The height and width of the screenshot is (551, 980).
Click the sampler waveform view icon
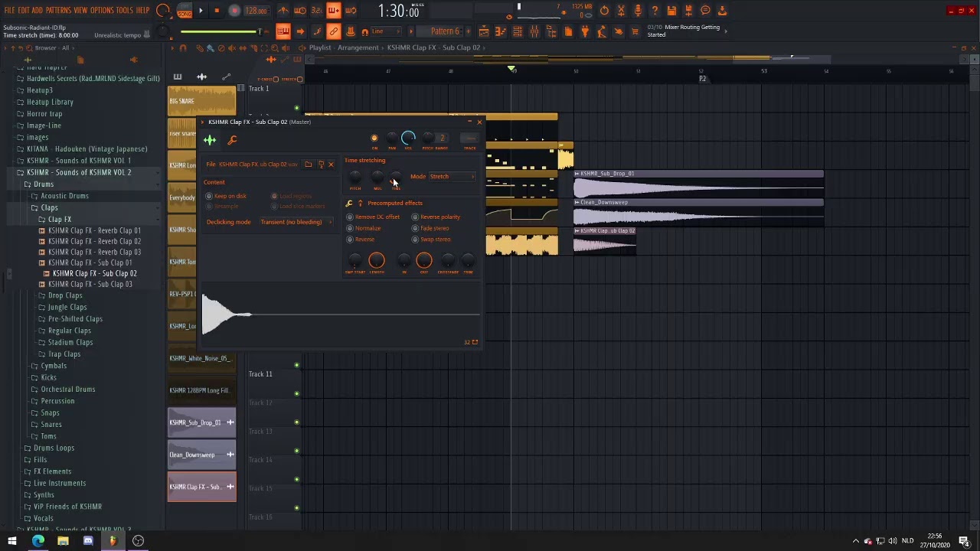(x=210, y=140)
